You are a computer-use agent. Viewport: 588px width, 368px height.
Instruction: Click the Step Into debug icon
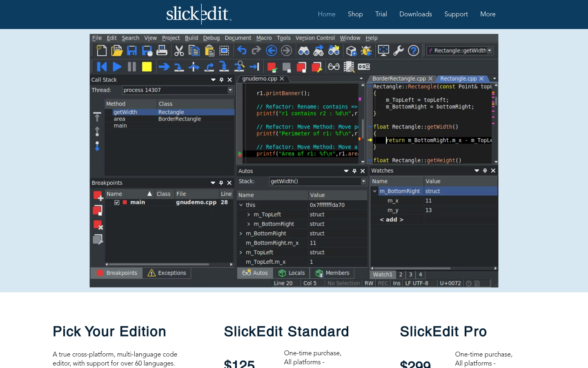click(179, 67)
